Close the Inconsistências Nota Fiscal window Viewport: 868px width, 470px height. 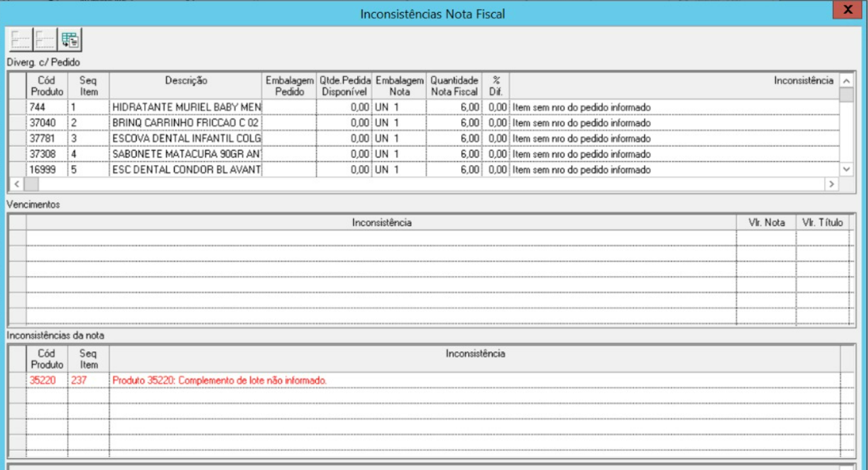click(x=848, y=9)
